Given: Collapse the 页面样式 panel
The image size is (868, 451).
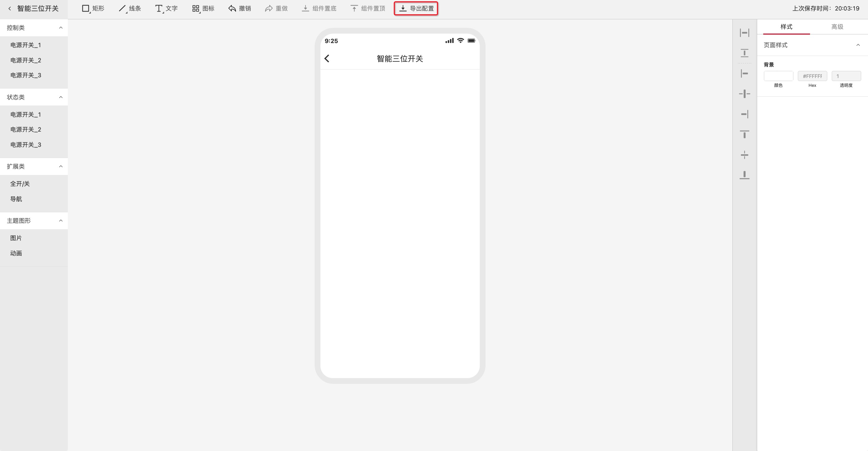Looking at the screenshot, I should (858, 45).
